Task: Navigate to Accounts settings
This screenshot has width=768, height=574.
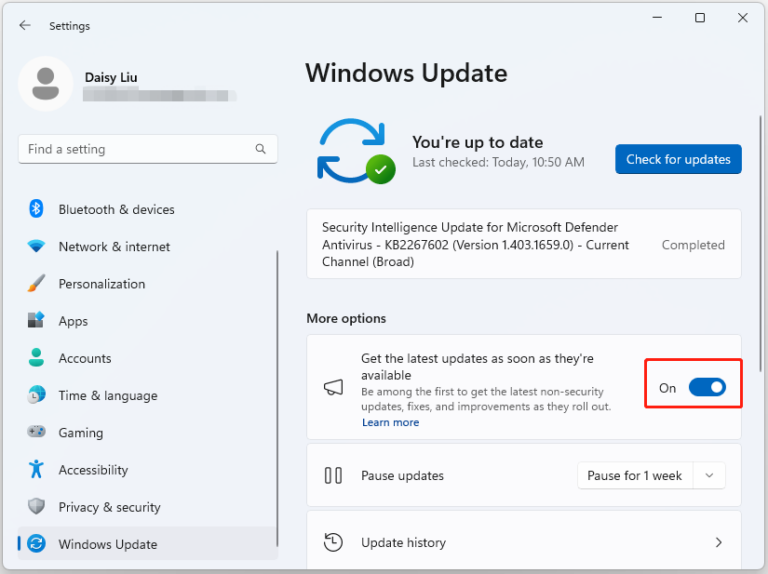Action: coord(147,358)
